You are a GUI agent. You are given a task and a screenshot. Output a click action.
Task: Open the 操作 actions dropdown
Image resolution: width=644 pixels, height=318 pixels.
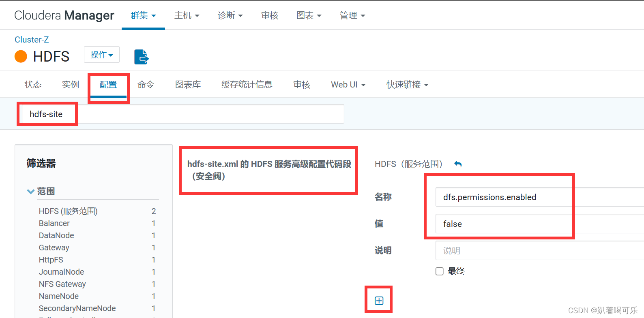click(x=102, y=55)
